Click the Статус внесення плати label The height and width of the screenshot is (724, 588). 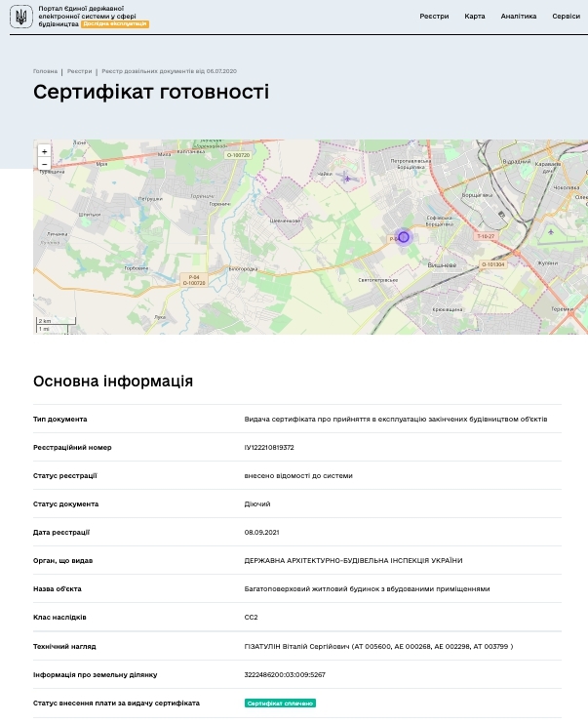tap(116, 704)
